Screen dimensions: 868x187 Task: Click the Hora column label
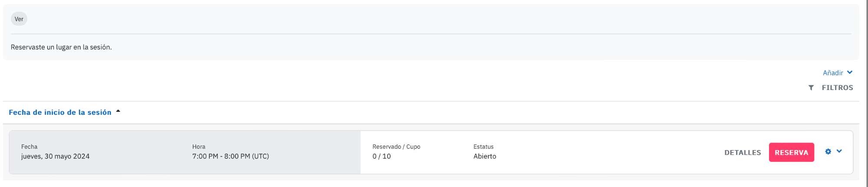(x=199, y=147)
